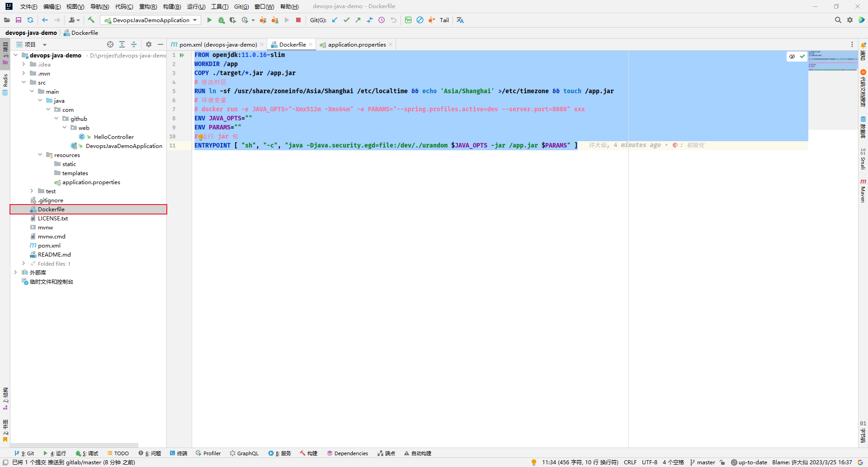Toggle the Redis side panel
Viewport: 868px width, 467px height.
point(5,84)
